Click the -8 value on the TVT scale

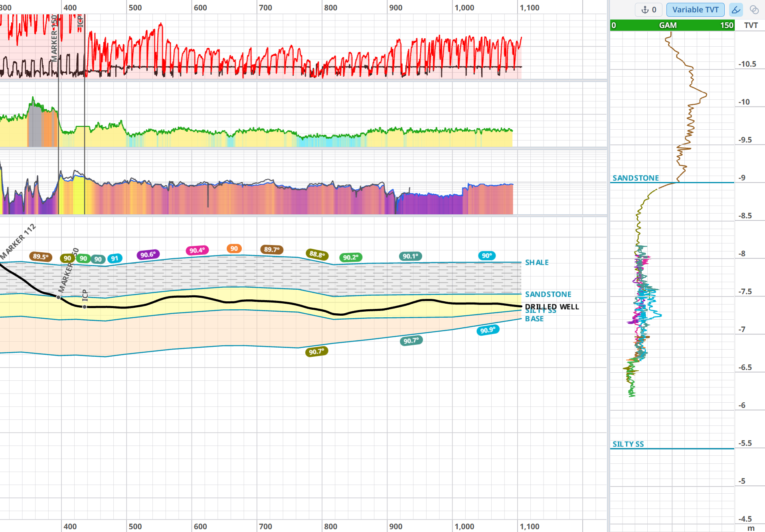(742, 253)
